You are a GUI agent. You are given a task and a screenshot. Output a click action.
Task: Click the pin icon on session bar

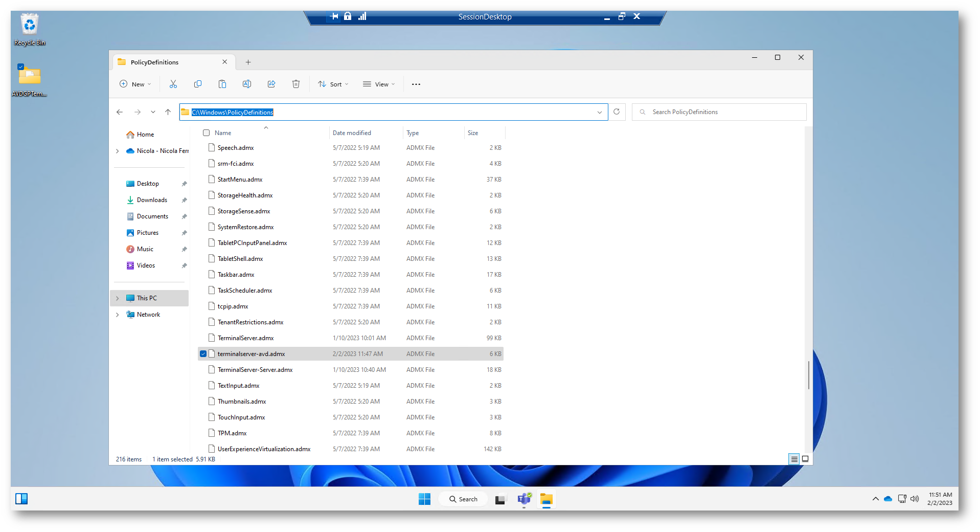pos(334,16)
